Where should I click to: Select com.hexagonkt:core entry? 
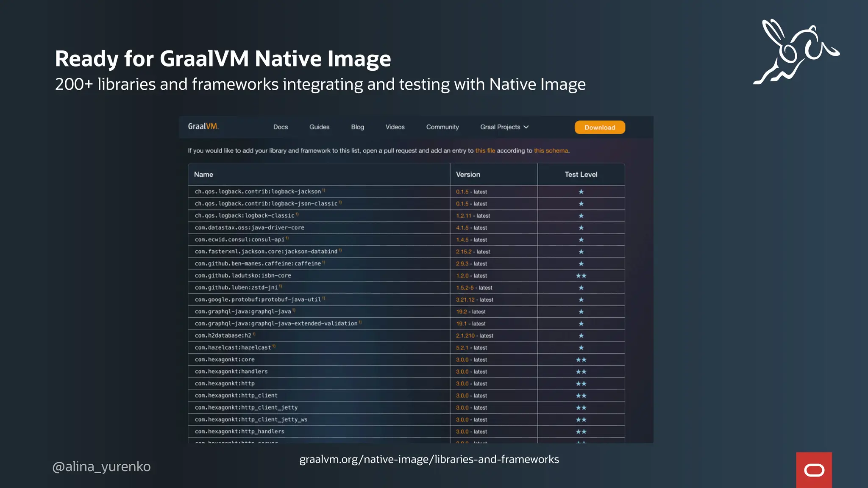[x=225, y=359]
